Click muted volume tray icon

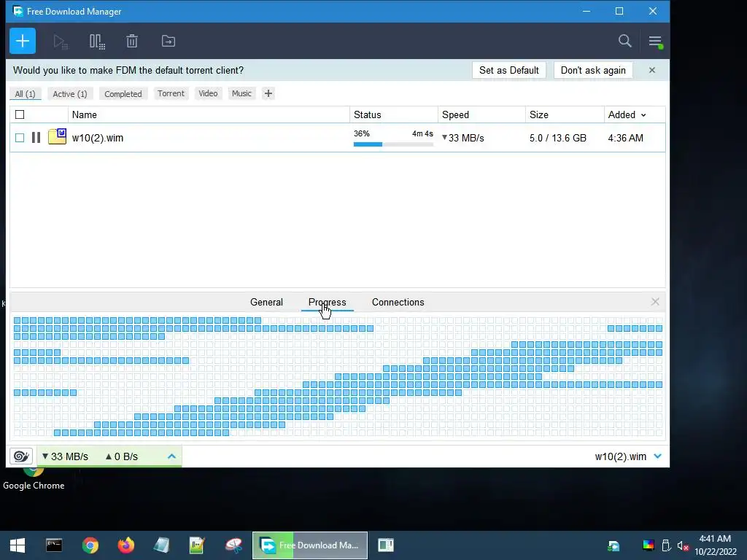click(x=683, y=545)
